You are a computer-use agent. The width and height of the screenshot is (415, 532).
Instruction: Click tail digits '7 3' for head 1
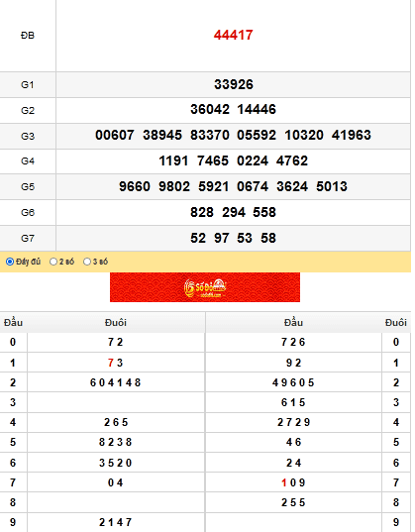tap(115, 363)
